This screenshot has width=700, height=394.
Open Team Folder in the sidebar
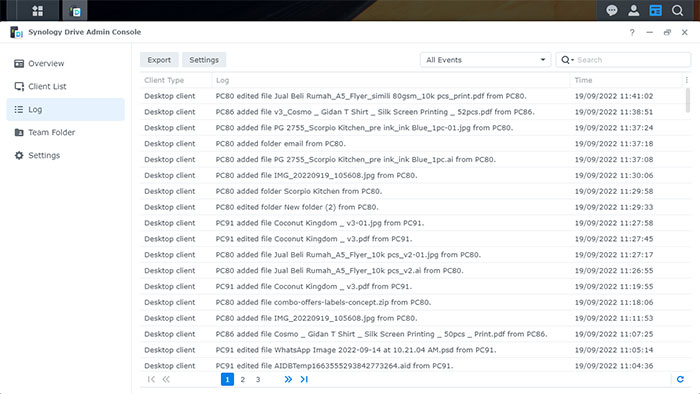click(x=66, y=132)
